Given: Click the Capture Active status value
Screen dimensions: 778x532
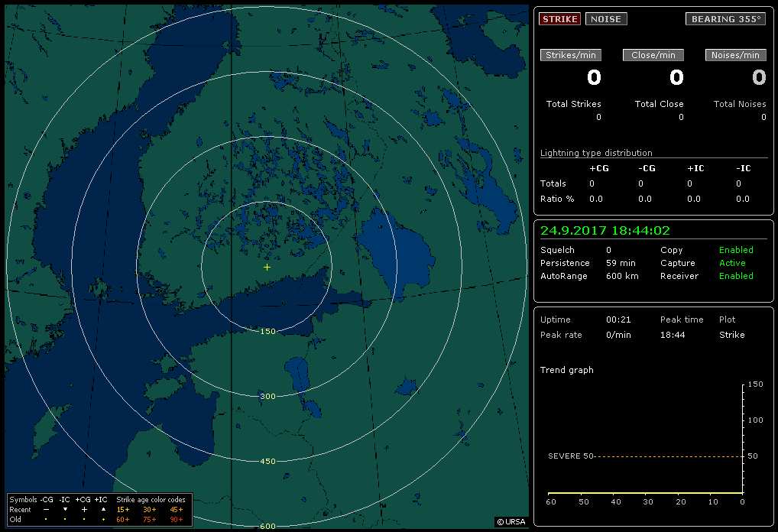Looking at the screenshot, I should tap(731, 263).
